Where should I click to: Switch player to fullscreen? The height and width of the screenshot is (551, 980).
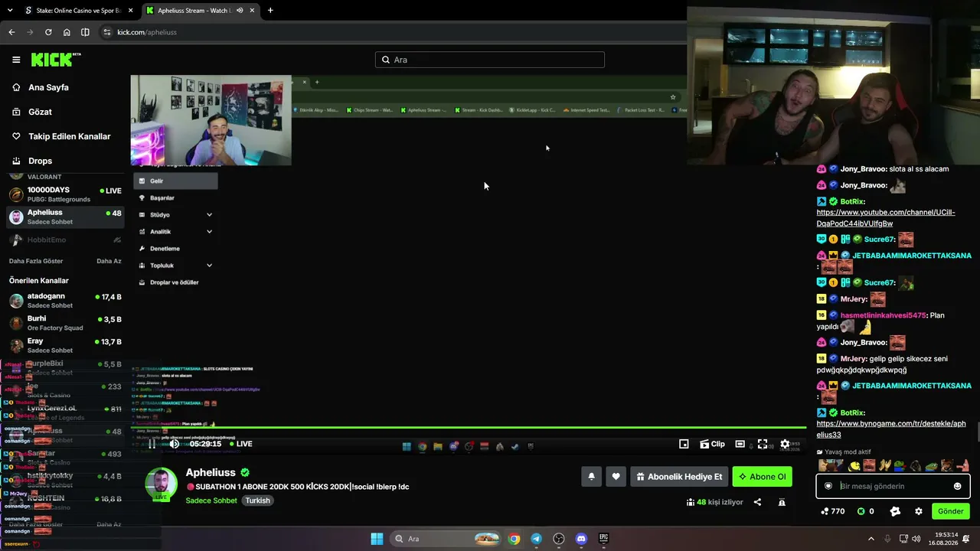click(763, 444)
